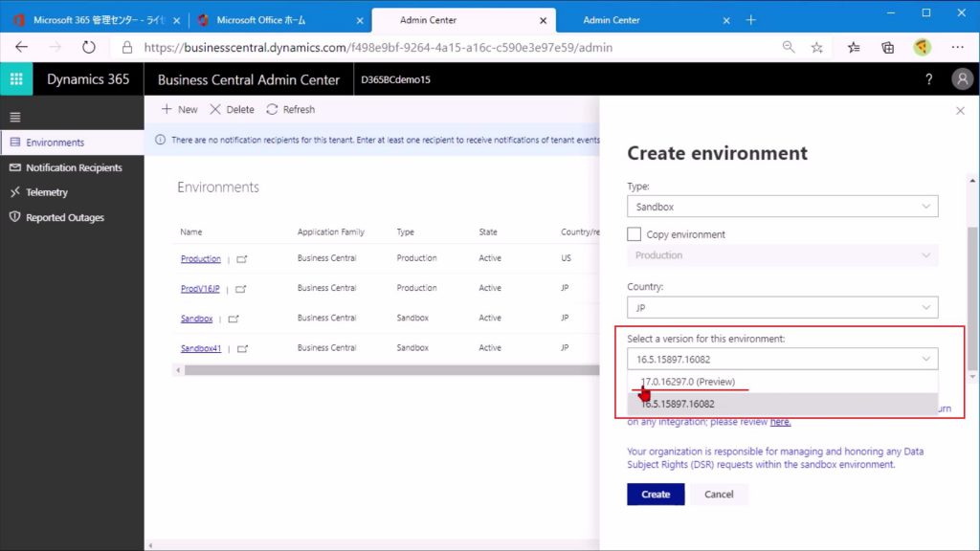980x551 pixels.
Task: Tick the Copy environment checkbox
Action: [x=634, y=234]
